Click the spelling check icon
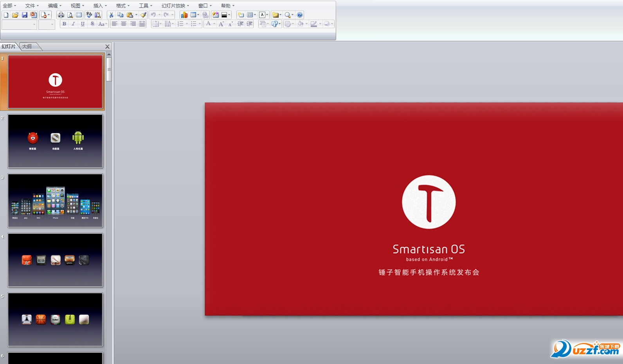The height and width of the screenshot is (364, 623). coord(89,15)
